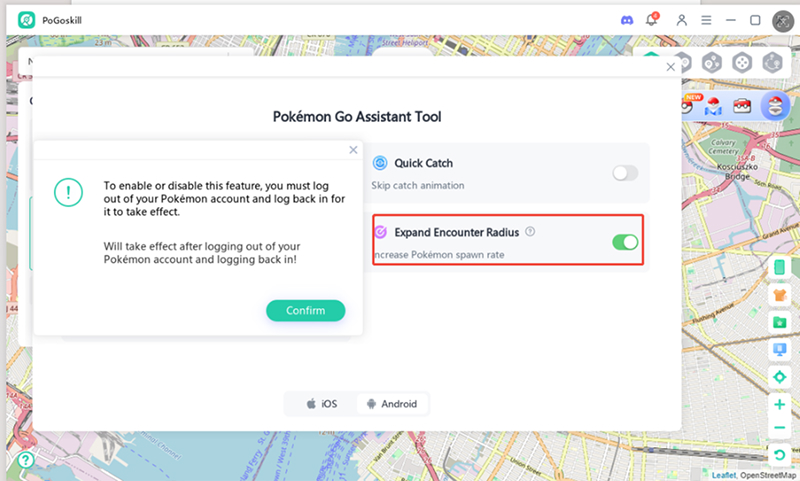The width and height of the screenshot is (800, 481).
Task: Click the 'Skip catch animation' description
Action: click(418, 186)
